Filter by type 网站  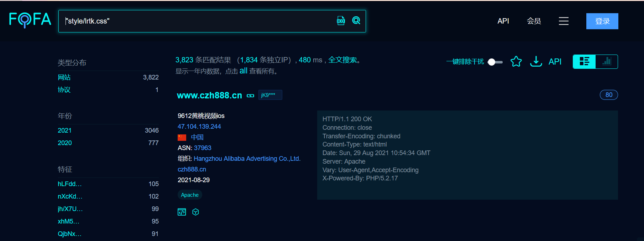click(64, 77)
